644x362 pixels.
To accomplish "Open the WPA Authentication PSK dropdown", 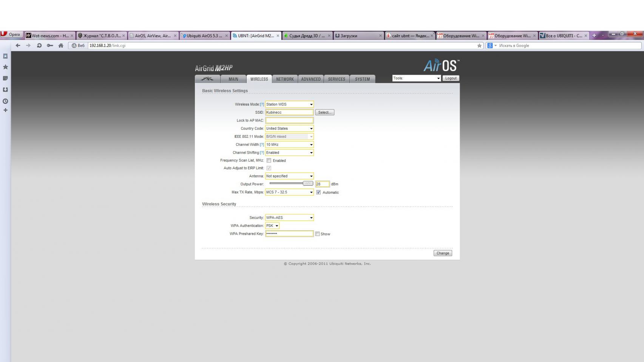I will point(272,226).
